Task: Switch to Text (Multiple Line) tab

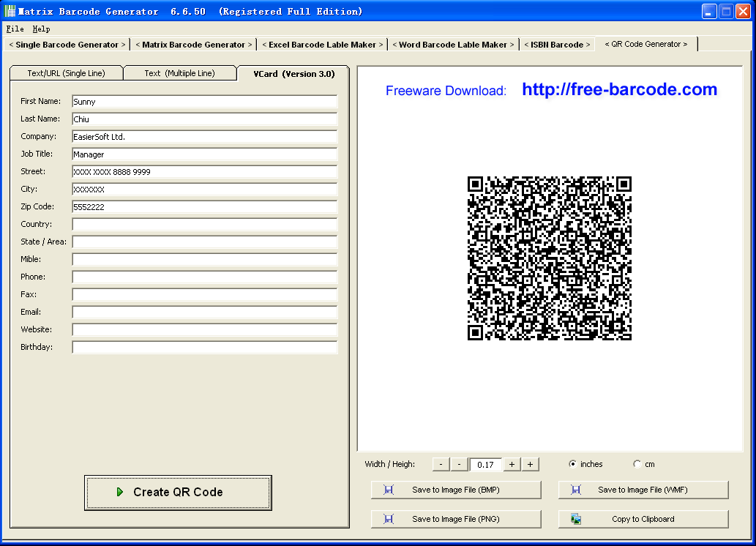Action: (180, 73)
